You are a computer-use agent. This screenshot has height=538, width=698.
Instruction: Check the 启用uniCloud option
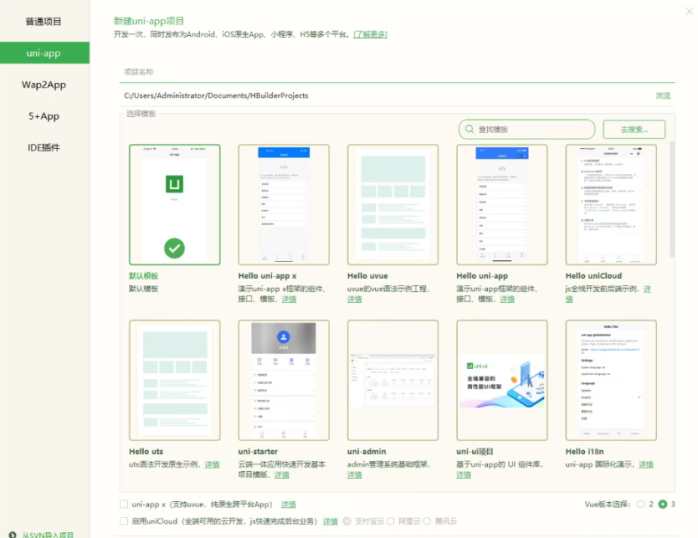point(123,521)
